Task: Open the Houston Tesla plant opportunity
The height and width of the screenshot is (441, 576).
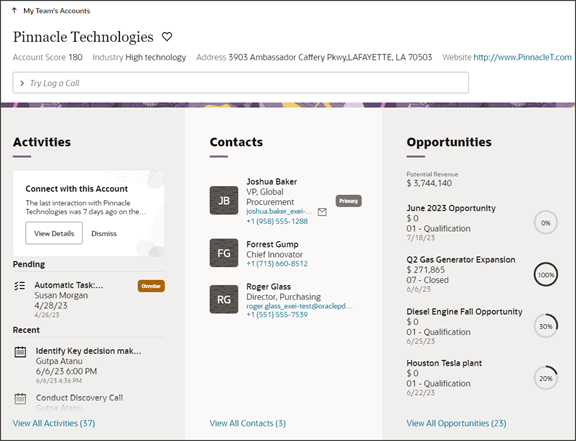Action: 444,363
